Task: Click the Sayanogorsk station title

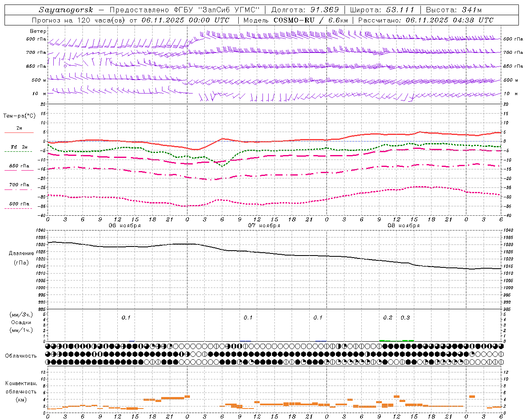Action: pos(66,10)
